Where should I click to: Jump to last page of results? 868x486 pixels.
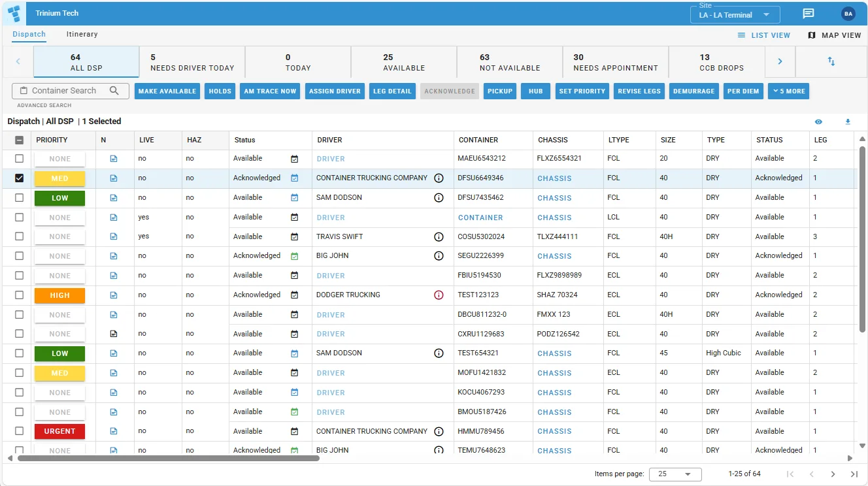(854, 474)
